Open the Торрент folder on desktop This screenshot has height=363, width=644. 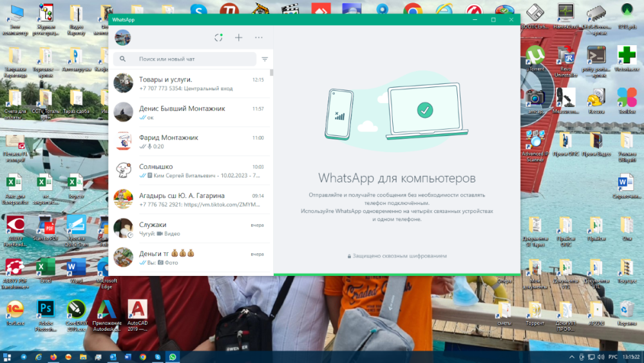coord(535,313)
